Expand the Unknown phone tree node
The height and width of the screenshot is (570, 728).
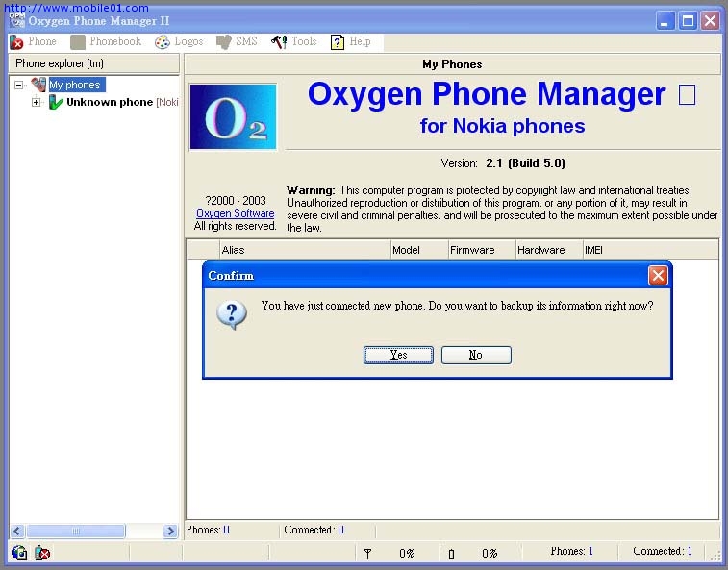tap(36, 102)
